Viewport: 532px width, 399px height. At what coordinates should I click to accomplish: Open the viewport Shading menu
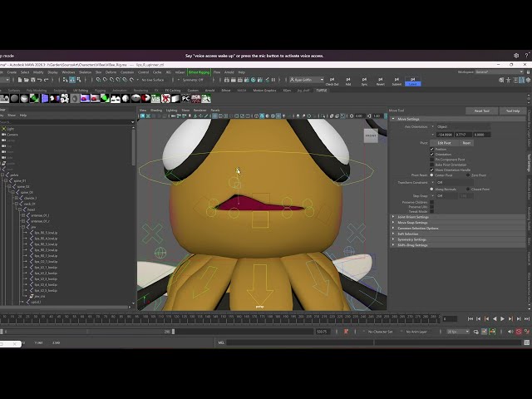pyautogui.click(x=156, y=111)
